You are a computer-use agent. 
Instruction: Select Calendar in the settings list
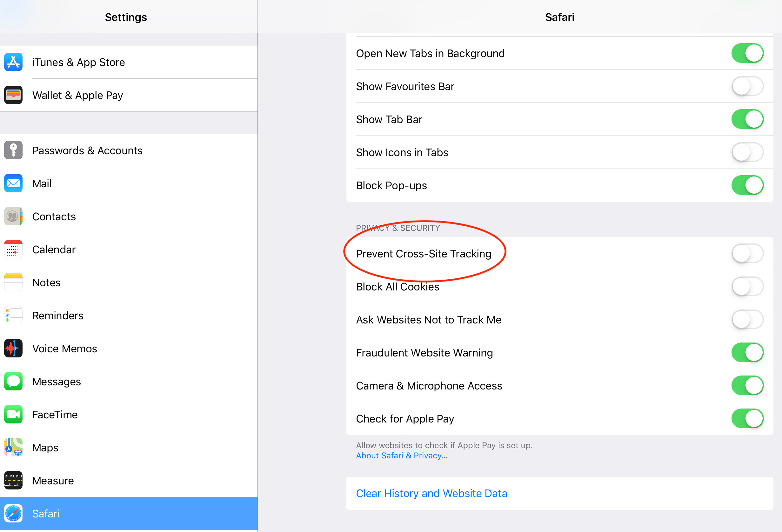point(129,249)
